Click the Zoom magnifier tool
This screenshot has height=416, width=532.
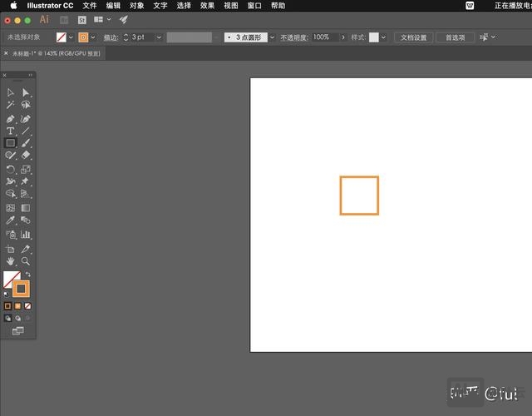click(x=26, y=261)
